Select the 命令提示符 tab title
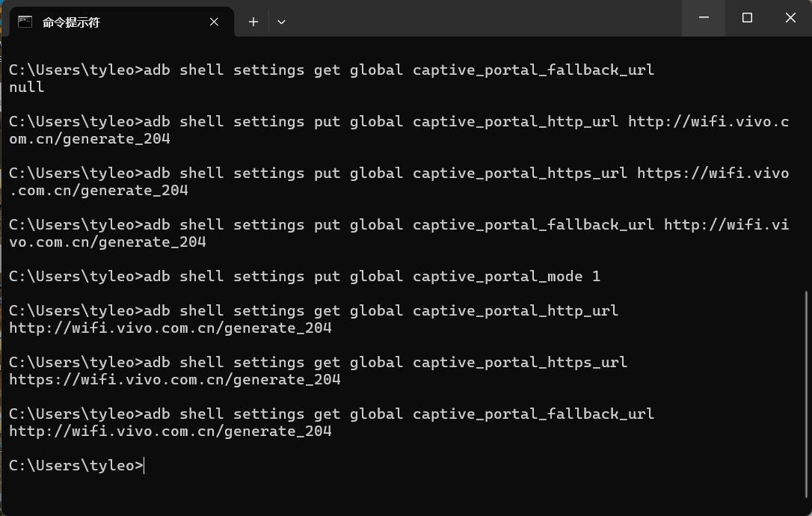812x516 pixels. pos(72,22)
